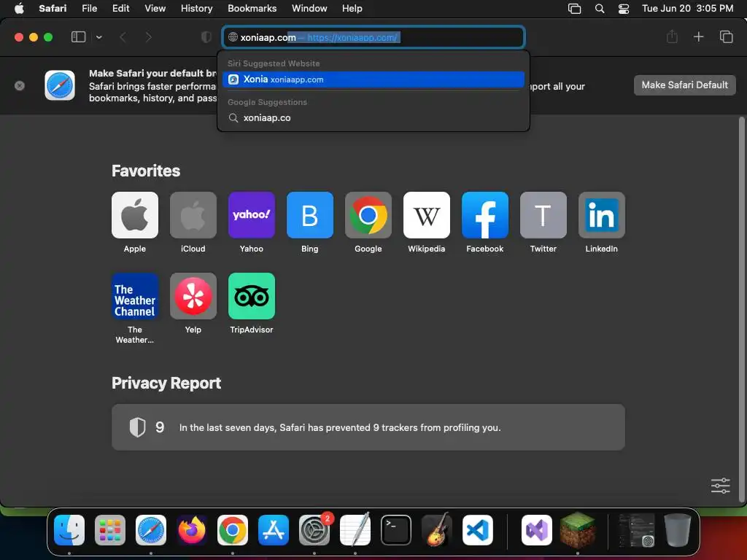Open the View menu
The width and height of the screenshot is (747, 560).
(x=155, y=9)
